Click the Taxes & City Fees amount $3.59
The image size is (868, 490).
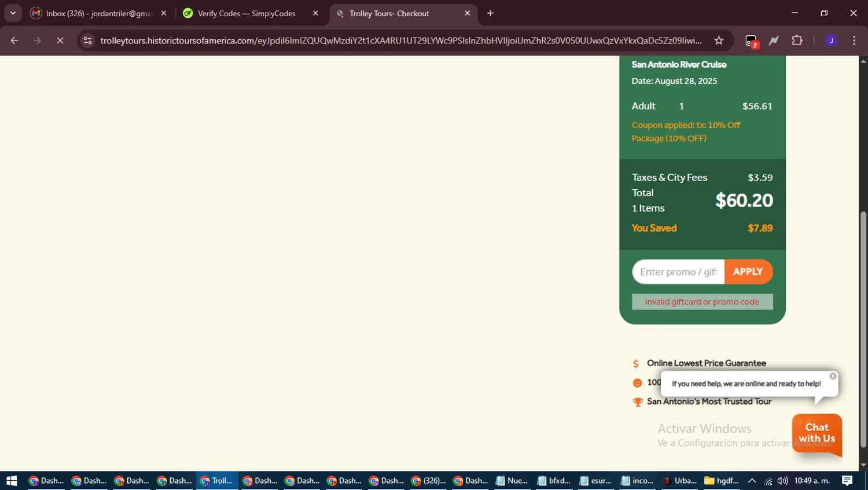760,178
